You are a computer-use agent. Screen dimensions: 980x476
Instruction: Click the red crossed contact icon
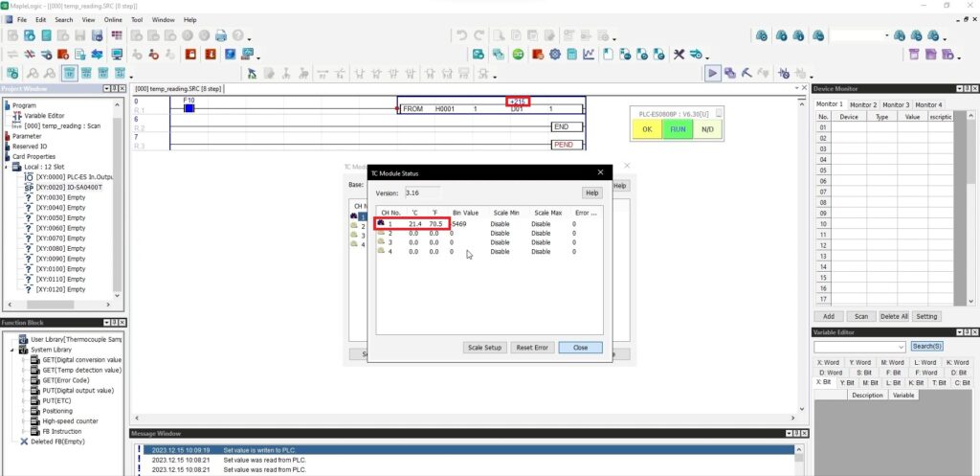(30, 55)
